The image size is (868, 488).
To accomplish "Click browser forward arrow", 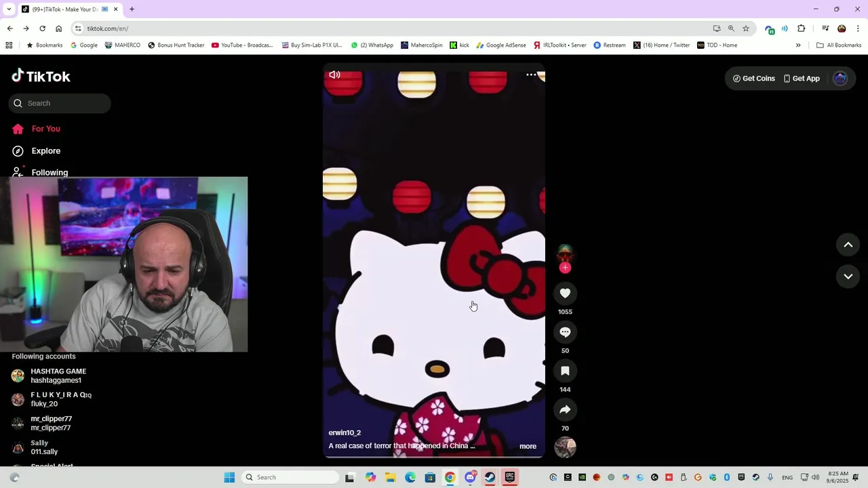I will click(26, 28).
